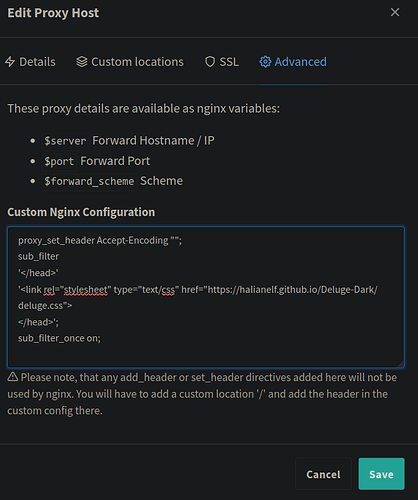This screenshot has height=500, width=418.
Task: Click the gear Advanced icon
Action: (265, 62)
